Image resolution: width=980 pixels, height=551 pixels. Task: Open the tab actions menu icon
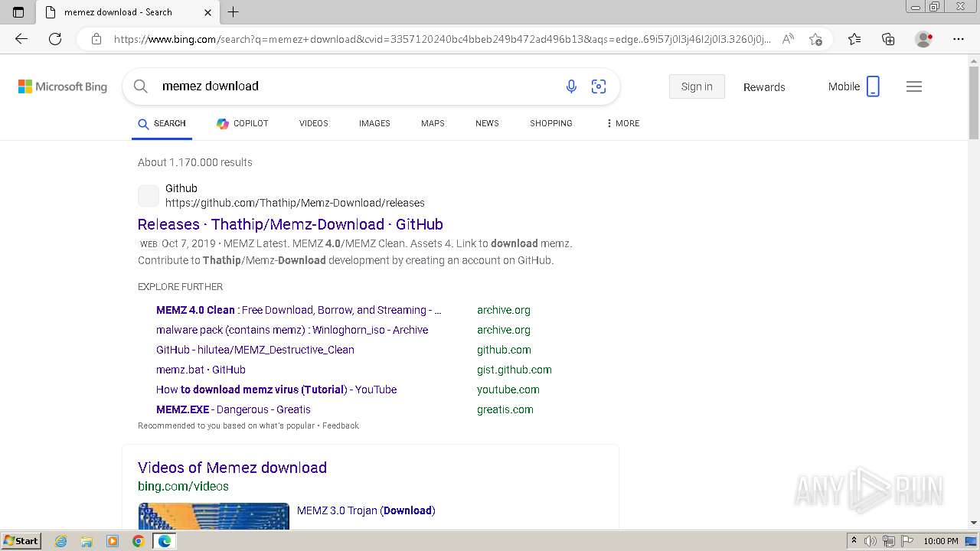tap(18, 12)
